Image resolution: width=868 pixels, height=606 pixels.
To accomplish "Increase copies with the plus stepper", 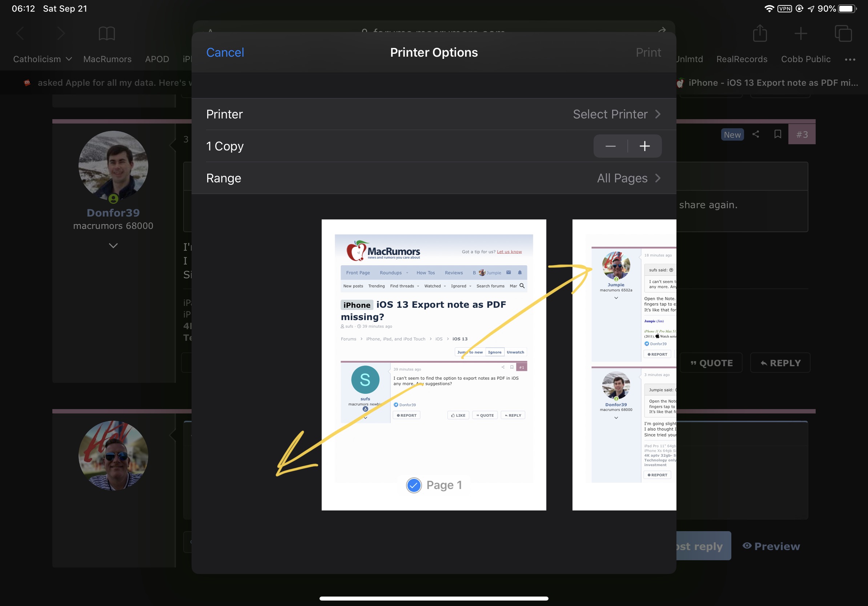I will tap(644, 146).
